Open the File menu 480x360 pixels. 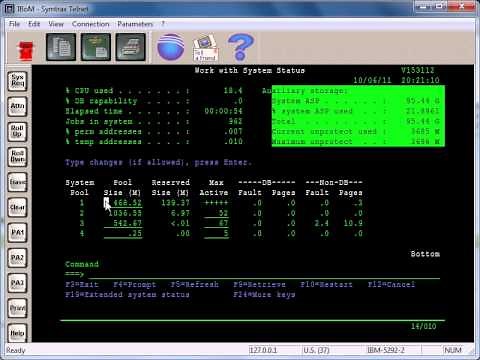(x=14, y=24)
